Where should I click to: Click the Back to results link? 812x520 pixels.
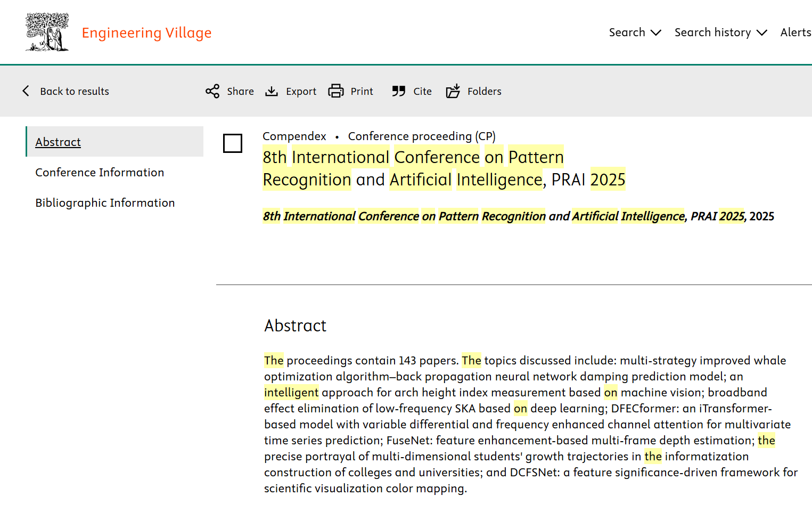coord(75,91)
